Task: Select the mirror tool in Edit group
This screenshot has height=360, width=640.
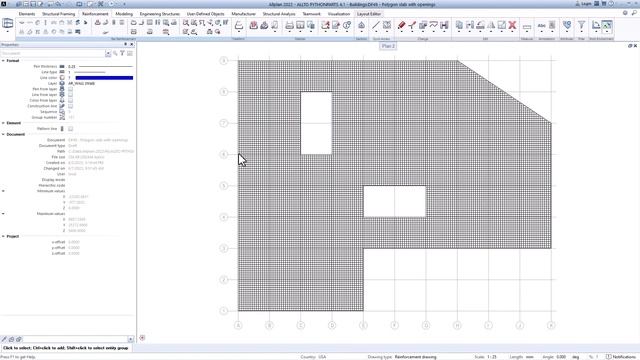Action: click(491, 25)
